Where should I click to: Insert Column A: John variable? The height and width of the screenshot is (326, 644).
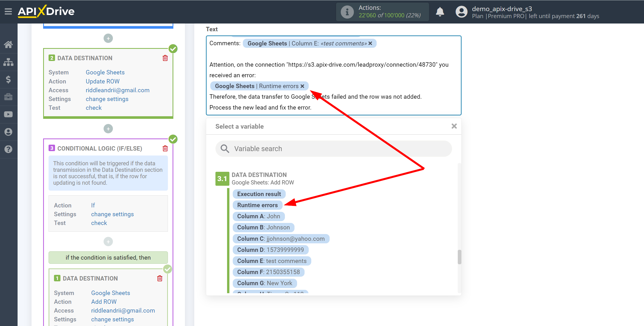[x=259, y=216]
